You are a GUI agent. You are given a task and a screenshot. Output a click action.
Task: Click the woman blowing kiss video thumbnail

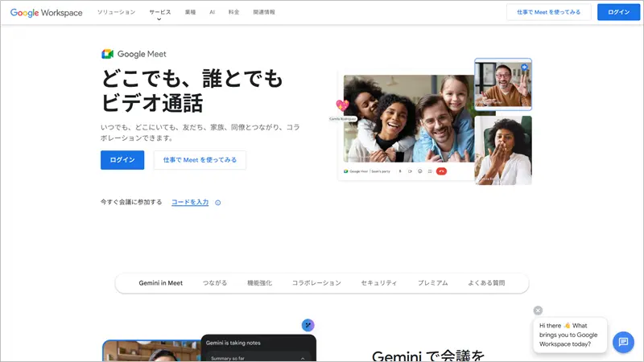tap(503, 150)
